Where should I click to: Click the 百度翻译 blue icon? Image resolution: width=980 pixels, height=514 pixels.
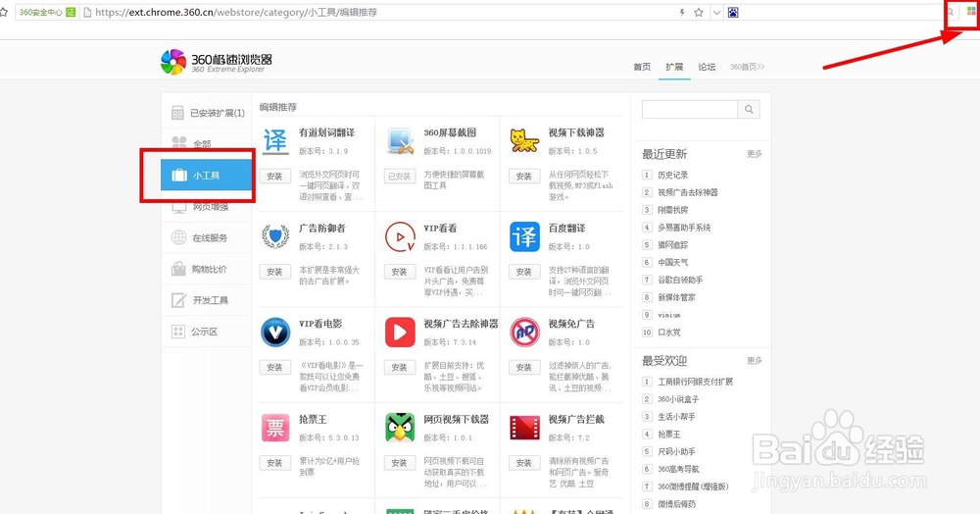[524, 237]
